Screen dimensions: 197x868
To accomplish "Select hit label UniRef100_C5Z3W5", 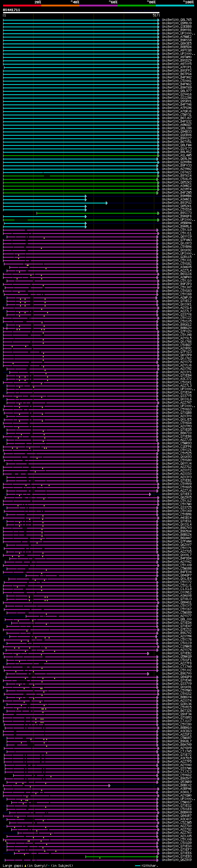I will (x=177, y=823).
